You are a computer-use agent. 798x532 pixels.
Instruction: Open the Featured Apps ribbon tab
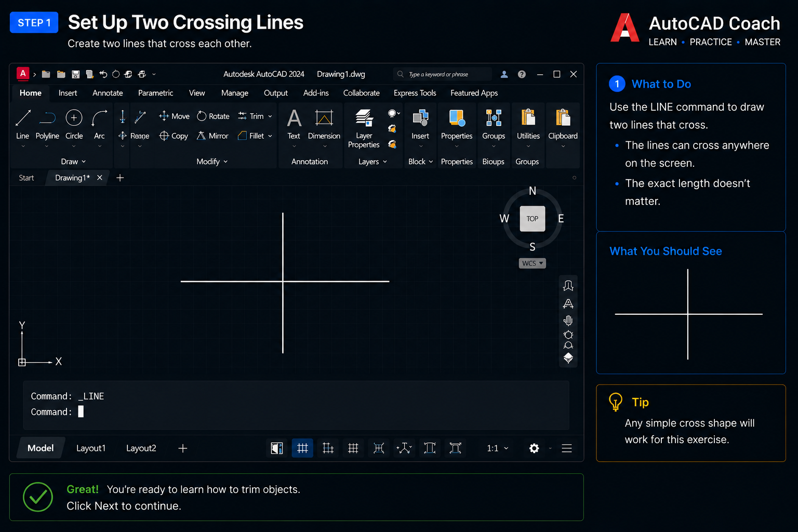474,93
